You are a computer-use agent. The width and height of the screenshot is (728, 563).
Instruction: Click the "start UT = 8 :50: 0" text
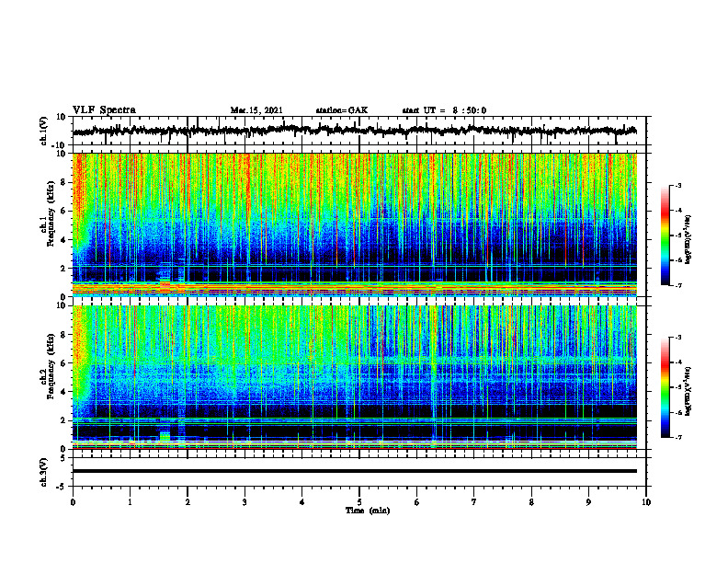coord(444,110)
